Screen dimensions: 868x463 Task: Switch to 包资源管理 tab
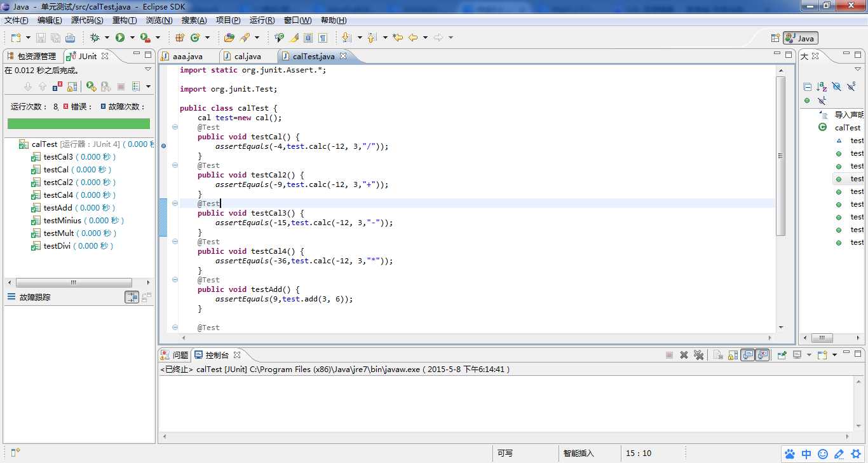32,56
